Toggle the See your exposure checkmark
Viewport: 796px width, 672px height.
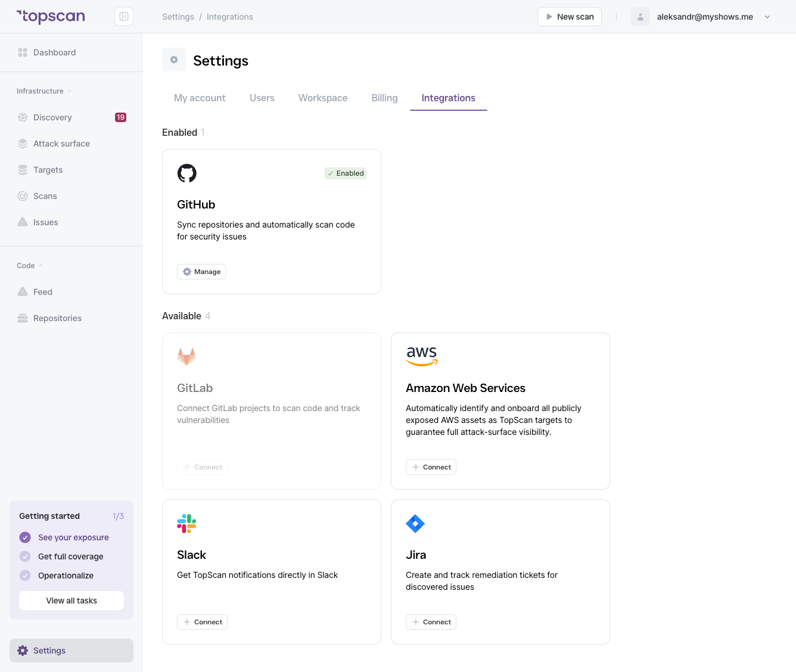[25, 537]
